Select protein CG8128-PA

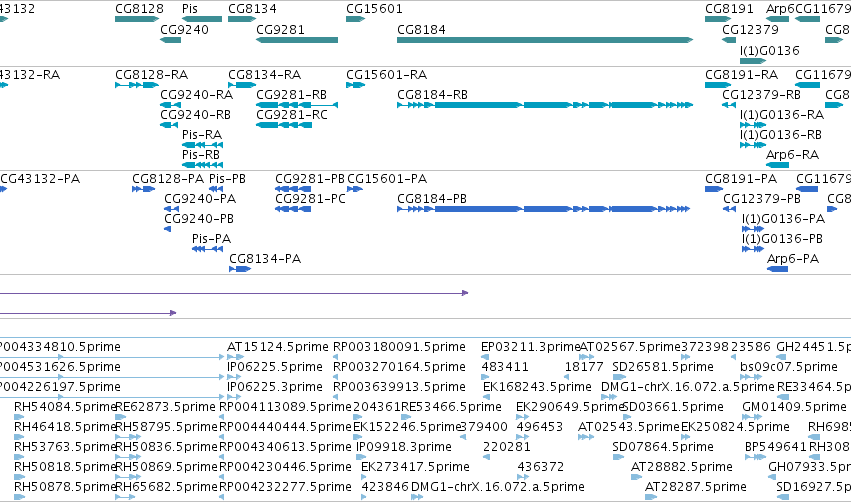pyautogui.click(x=168, y=179)
